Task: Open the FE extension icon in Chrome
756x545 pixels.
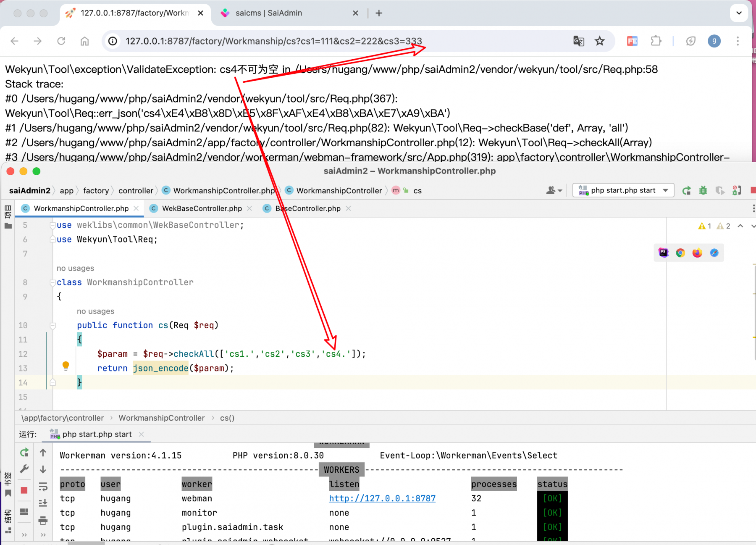Action: 632,41
